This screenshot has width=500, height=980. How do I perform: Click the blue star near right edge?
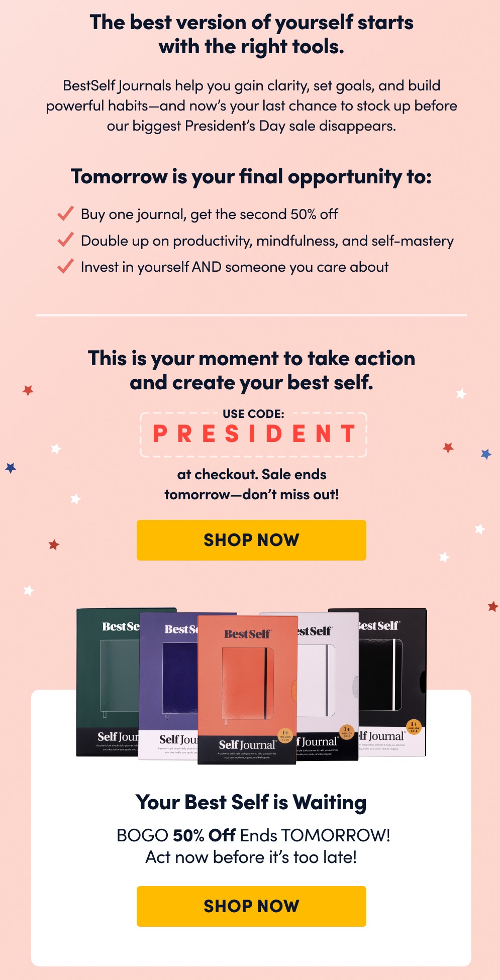pyautogui.click(x=486, y=454)
